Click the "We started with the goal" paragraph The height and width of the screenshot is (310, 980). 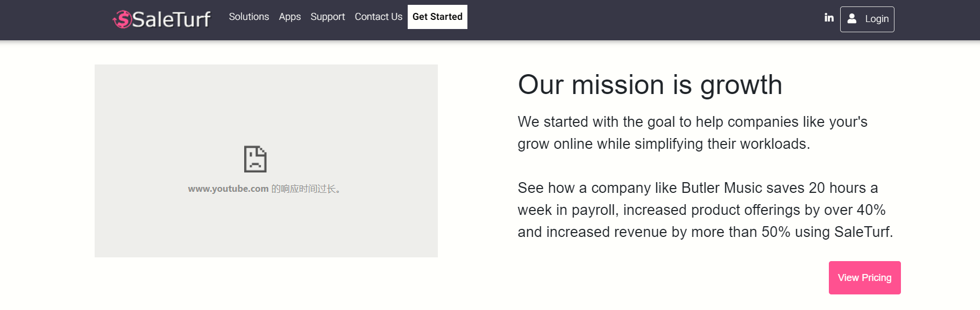point(692,133)
